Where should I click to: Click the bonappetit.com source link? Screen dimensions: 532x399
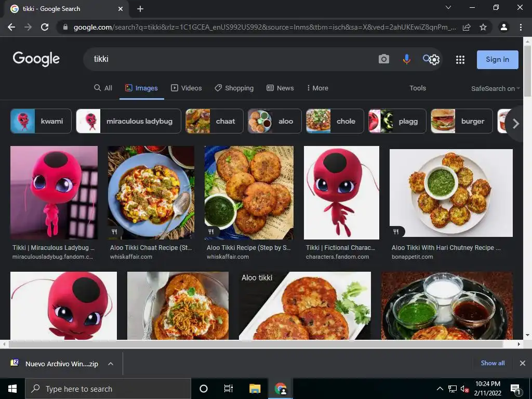412,257
